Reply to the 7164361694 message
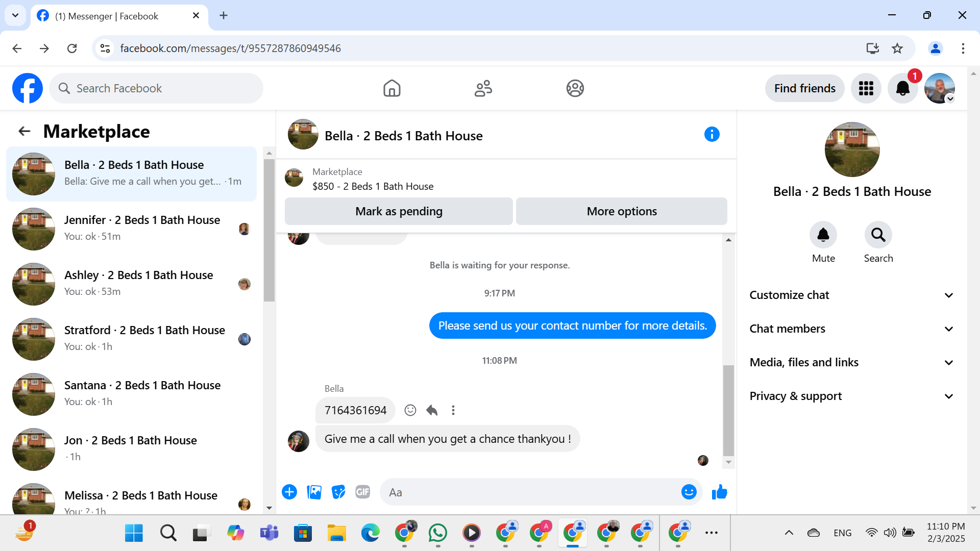The height and width of the screenshot is (551, 980). pos(432,410)
